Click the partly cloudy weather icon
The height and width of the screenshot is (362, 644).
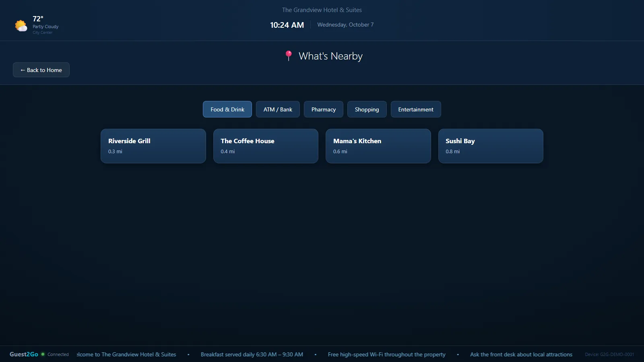pos(21,26)
